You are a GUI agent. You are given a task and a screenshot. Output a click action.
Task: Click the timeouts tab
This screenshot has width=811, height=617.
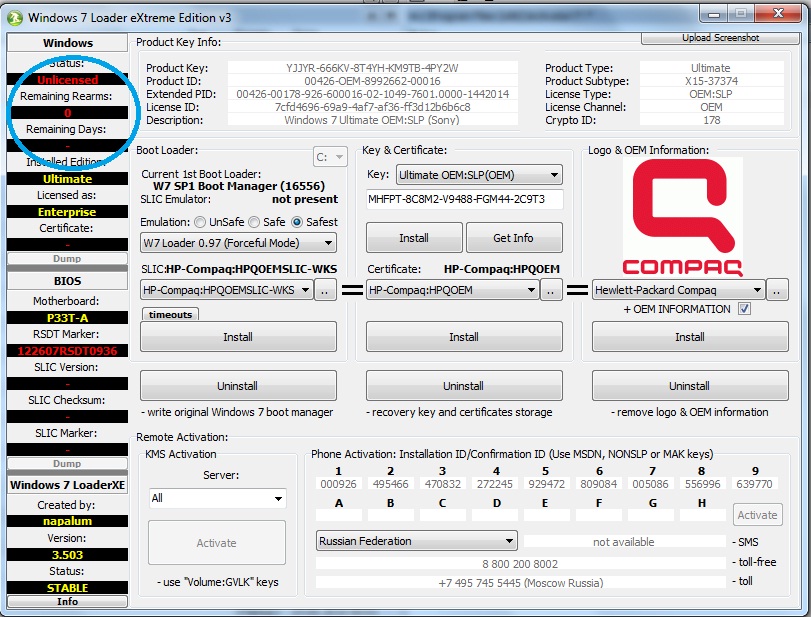click(x=170, y=314)
